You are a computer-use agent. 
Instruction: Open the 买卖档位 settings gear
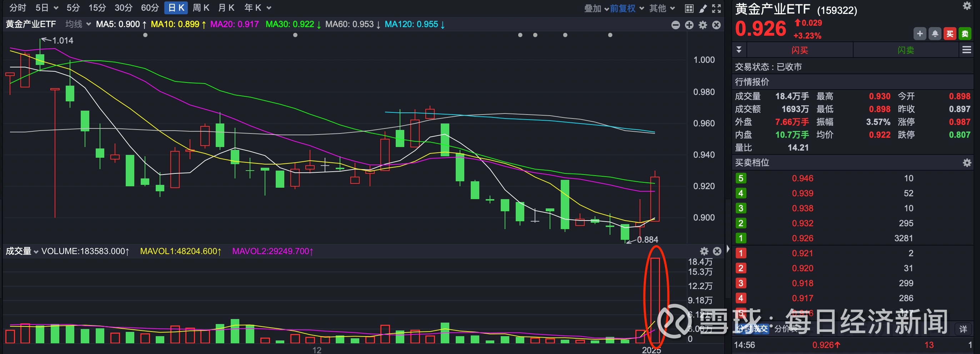[x=967, y=163]
